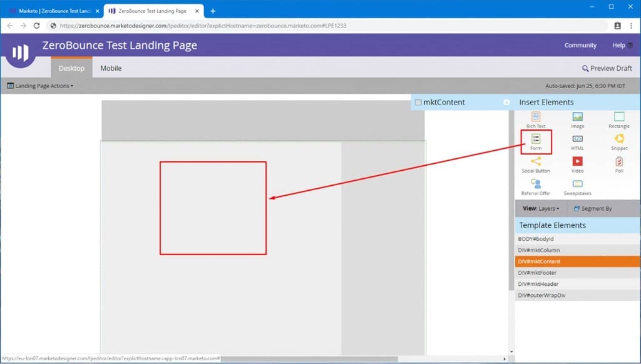
Task: Select DIV#mktFooter template element
Action: (577, 273)
